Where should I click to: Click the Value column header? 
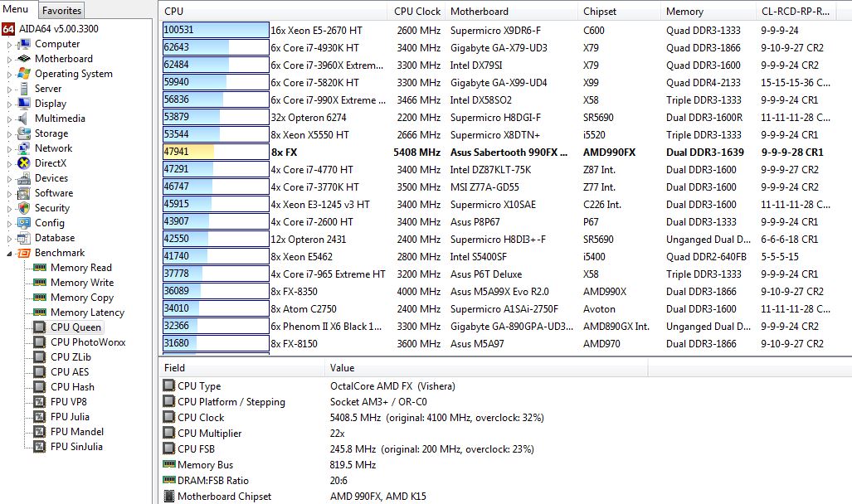486,368
